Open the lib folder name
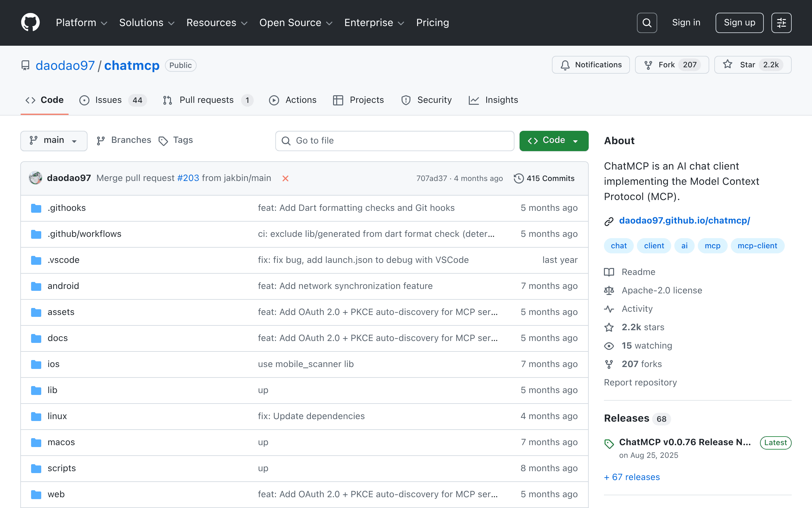Viewport: 812px width, 508px height. click(52, 390)
